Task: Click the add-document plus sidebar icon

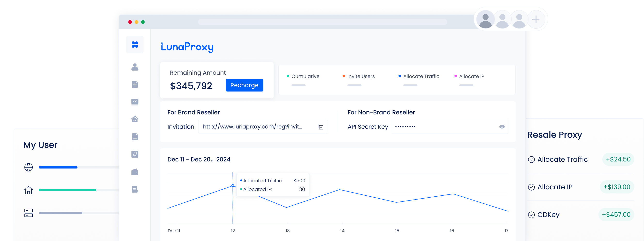Action: click(x=135, y=84)
